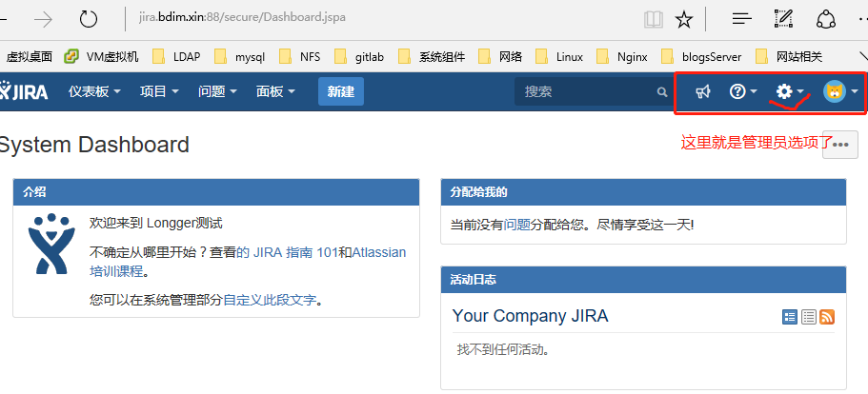Expand the 问题 dropdown menu
This screenshot has width=868, height=394.
click(x=217, y=91)
